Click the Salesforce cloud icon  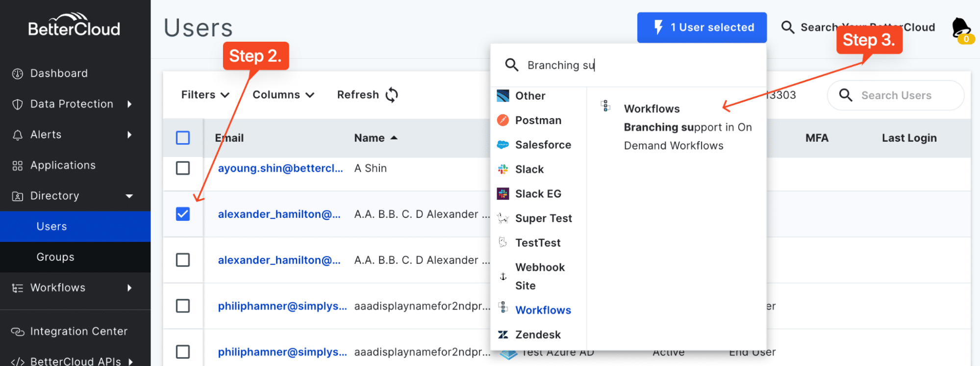tap(503, 145)
